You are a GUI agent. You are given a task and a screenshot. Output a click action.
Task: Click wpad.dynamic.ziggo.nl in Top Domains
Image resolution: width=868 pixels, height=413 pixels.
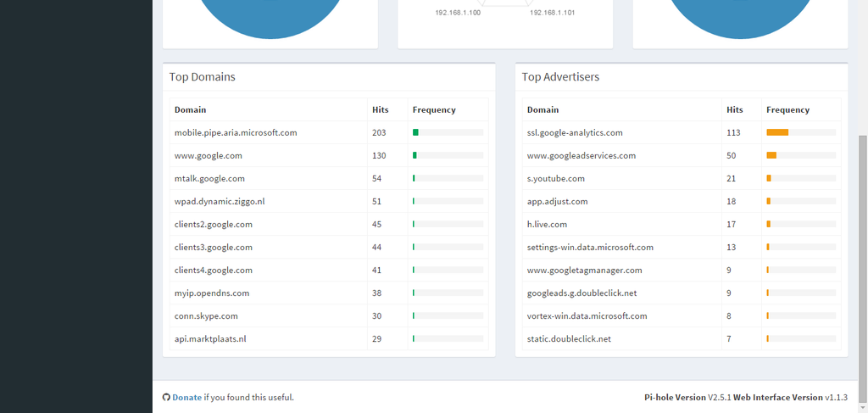(x=220, y=202)
